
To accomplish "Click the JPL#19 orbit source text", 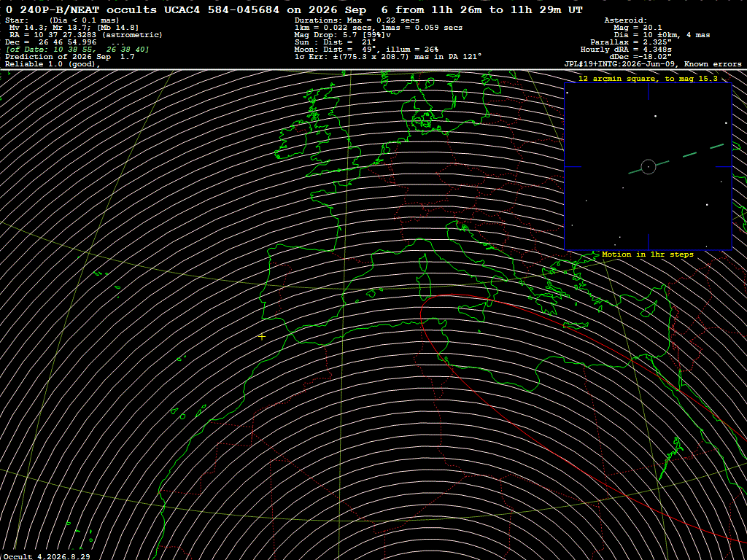I will click(652, 64).
